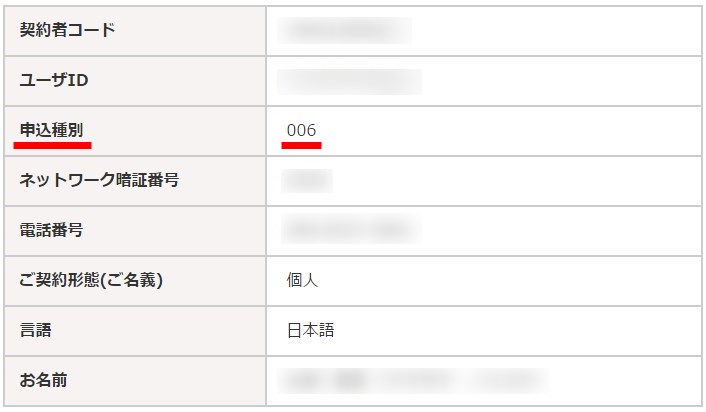
Task: Click the ご契約形態(ご名義) label
Action: click(91, 280)
